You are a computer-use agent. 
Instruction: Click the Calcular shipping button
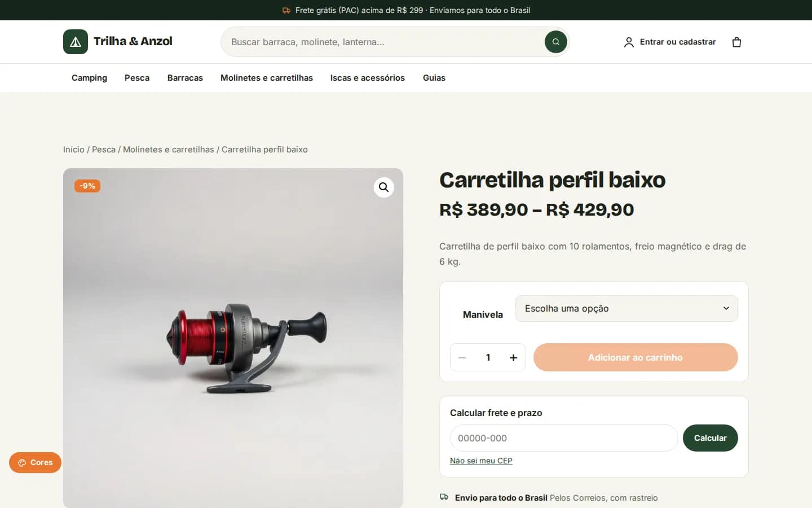click(x=710, y=438)
